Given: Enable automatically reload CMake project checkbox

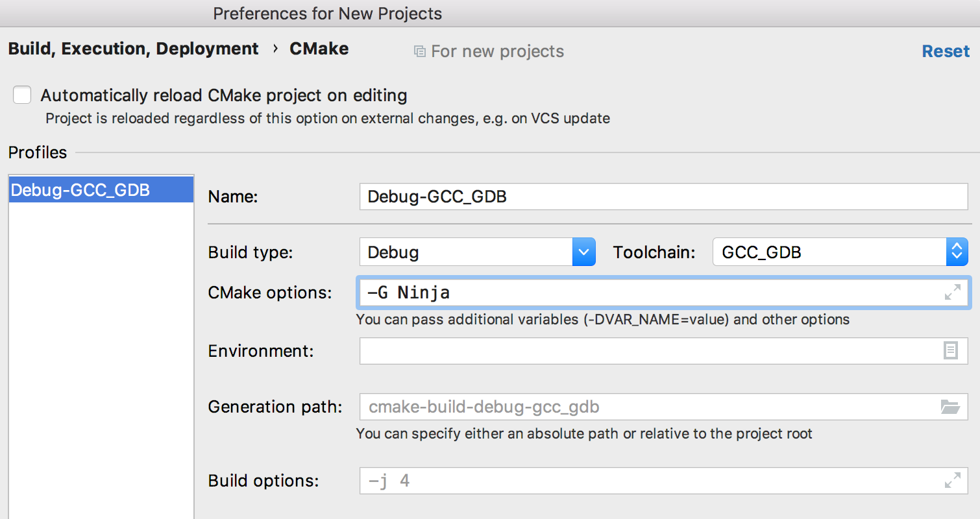Looking at the screenshot, I should (22, 95).
